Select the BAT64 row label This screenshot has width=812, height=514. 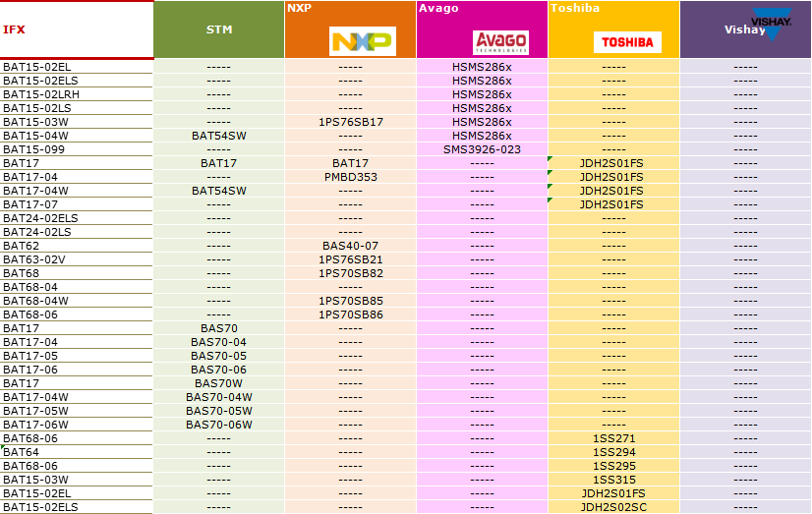pos(22,452)
